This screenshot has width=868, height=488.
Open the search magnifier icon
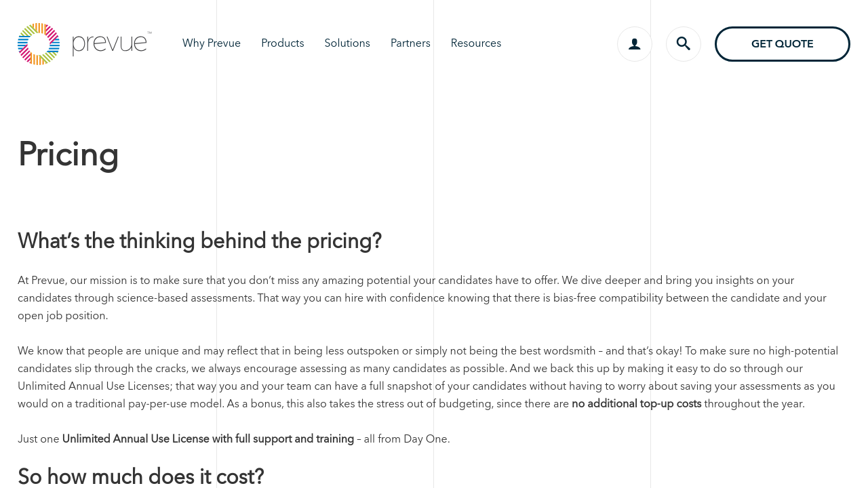[x=684, y=44]
